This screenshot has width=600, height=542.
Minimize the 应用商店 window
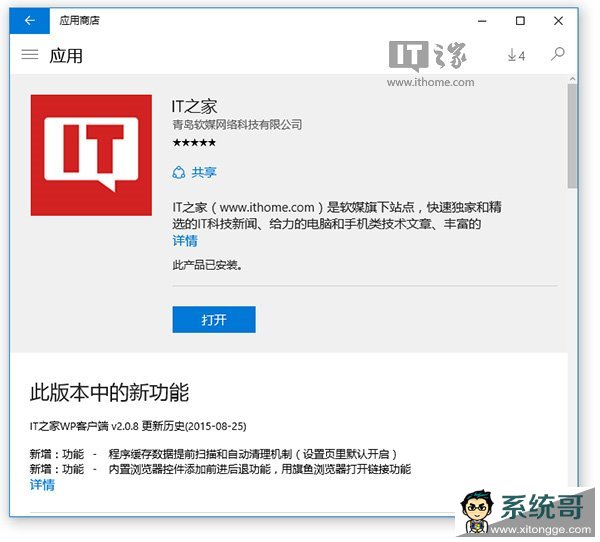(482, 21)
